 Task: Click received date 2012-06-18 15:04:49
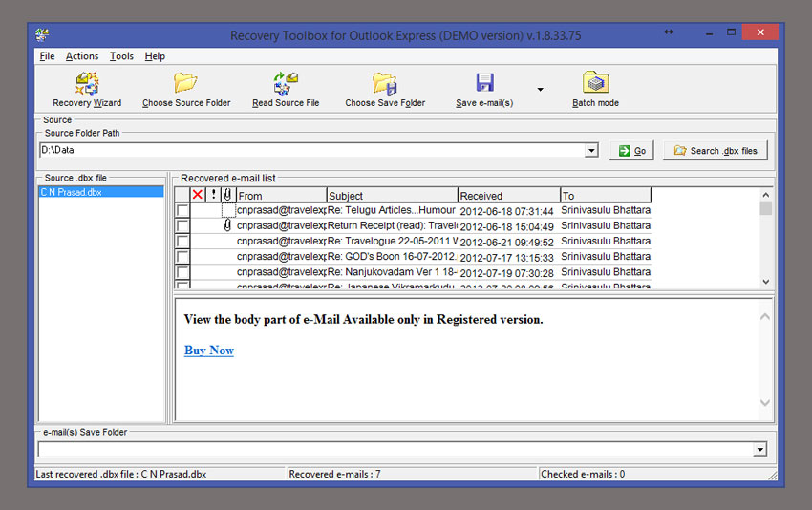click(x=506, y=226)
